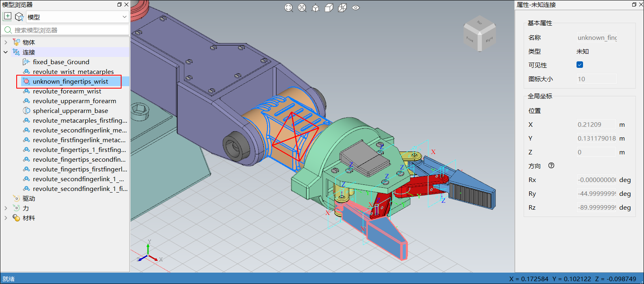Uncheck the 可见性 visibility checkbox

pos(580,65)
